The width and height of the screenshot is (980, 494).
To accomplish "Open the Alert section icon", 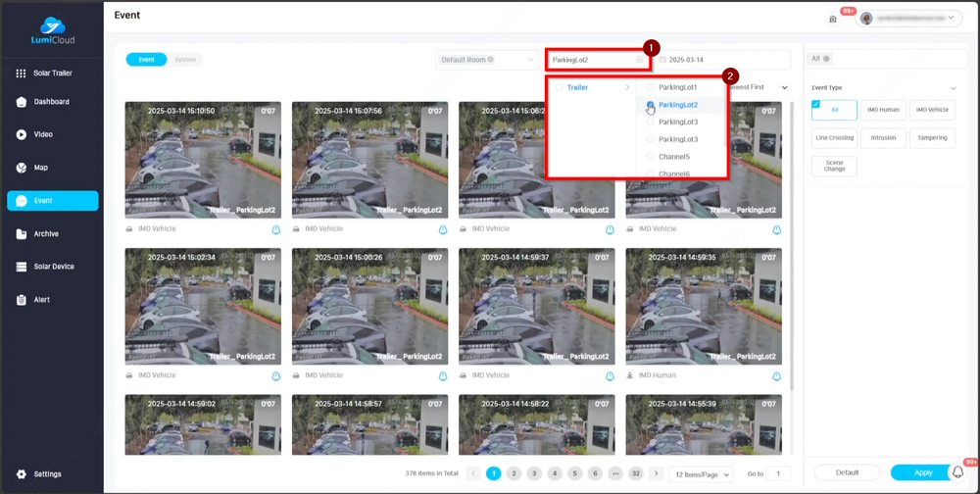I will [x=22, y=300].
